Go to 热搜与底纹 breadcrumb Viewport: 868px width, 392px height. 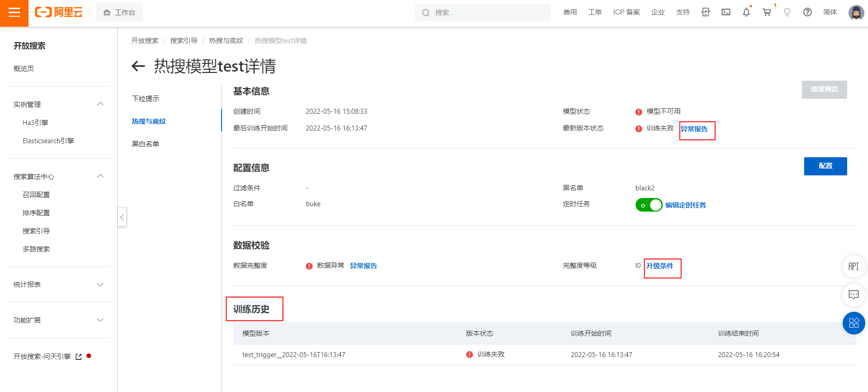pyautogui.click(x=226, y=41)
